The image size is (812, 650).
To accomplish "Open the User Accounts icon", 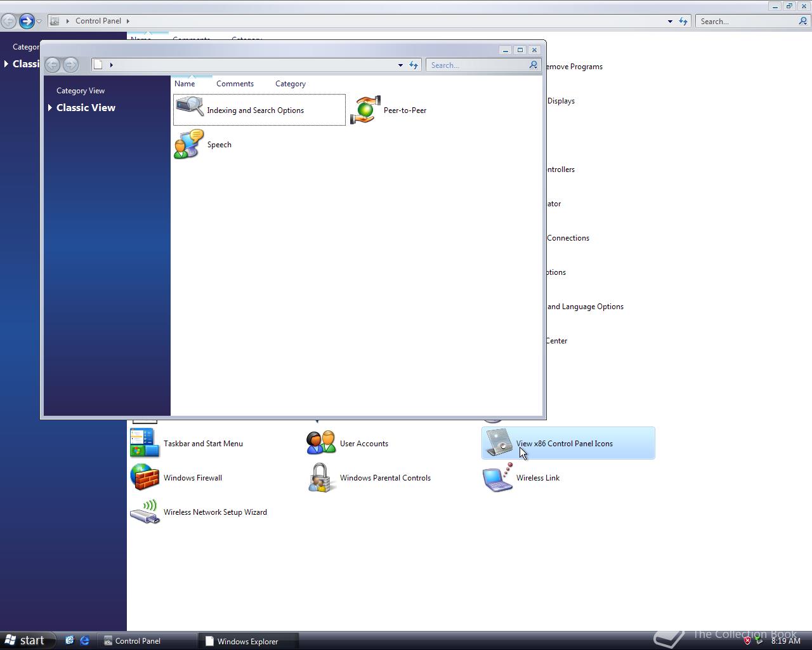I will pos(321,443).
